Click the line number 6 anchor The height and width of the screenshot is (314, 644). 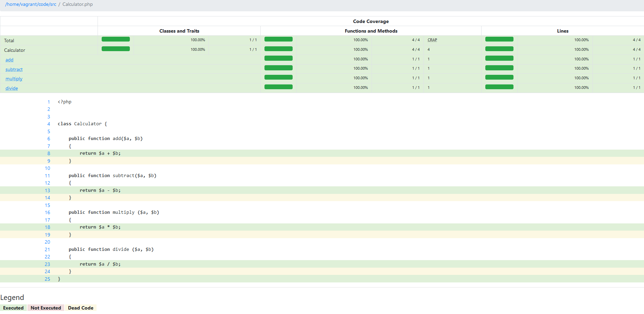tap(49, 139)
